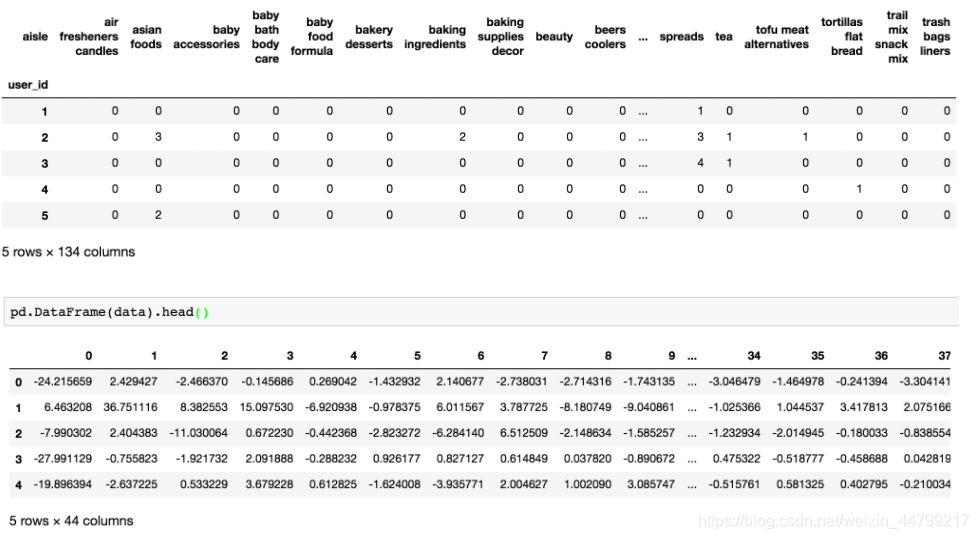Click column header 34 in second table
Viewport: 979px width, 539px height.
coord(754,356)
